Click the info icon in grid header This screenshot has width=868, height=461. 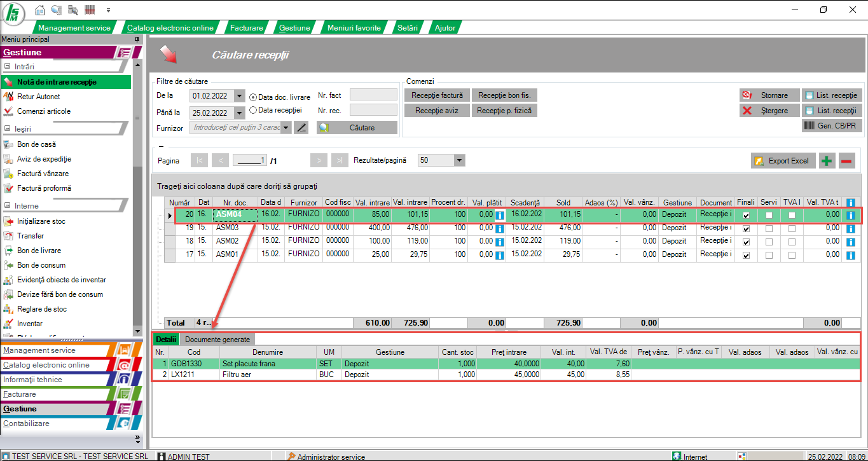click(x=851, y=202)
